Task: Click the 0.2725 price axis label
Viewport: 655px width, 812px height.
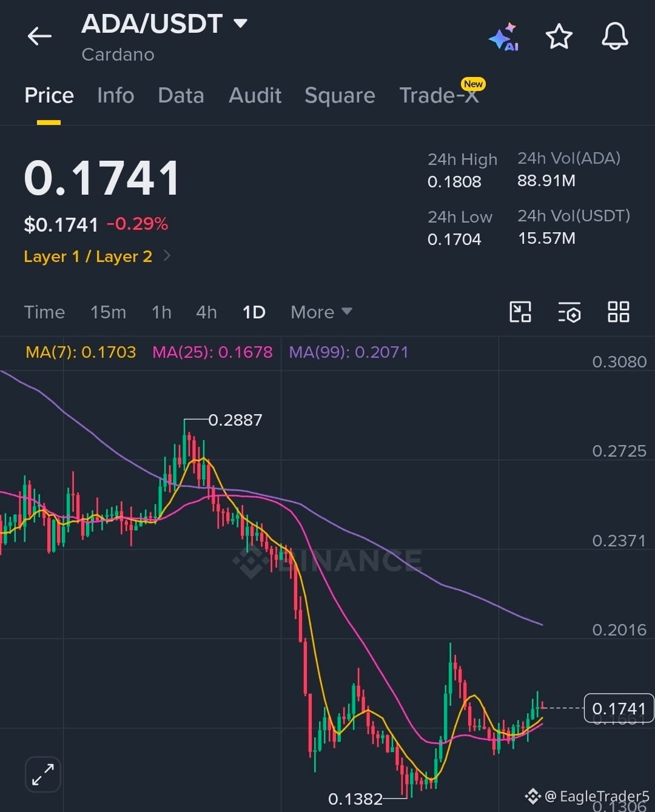Action: click(619, 451)
